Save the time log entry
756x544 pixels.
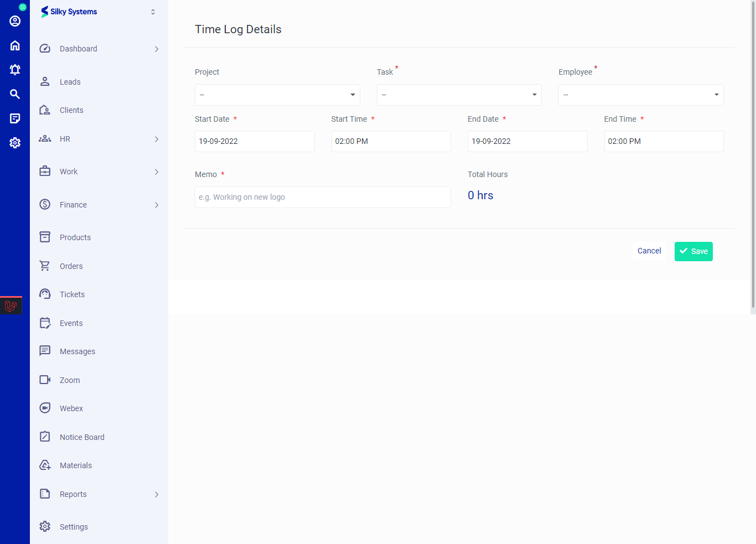693,251
